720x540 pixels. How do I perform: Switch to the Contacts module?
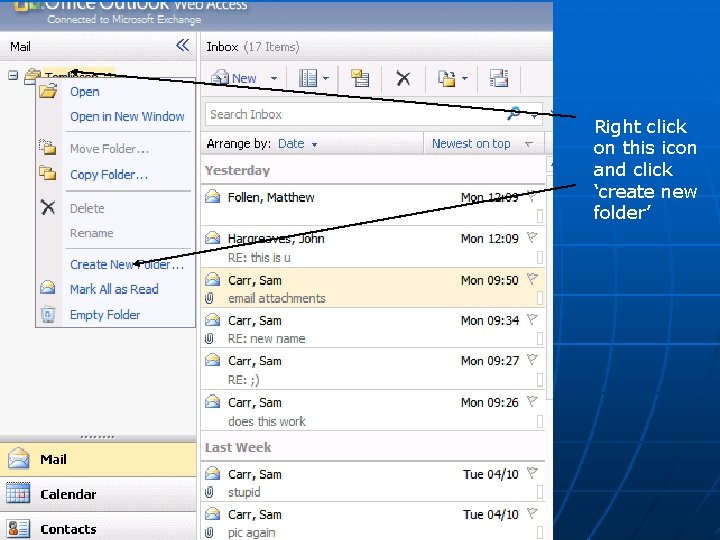pyautogui.click(x=98, y=528)
